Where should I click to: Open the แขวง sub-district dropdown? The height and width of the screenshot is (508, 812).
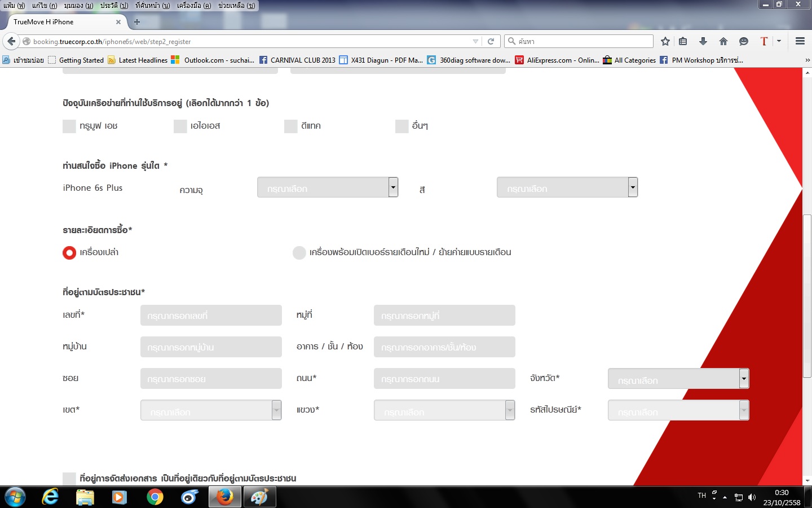coord(444,410)
